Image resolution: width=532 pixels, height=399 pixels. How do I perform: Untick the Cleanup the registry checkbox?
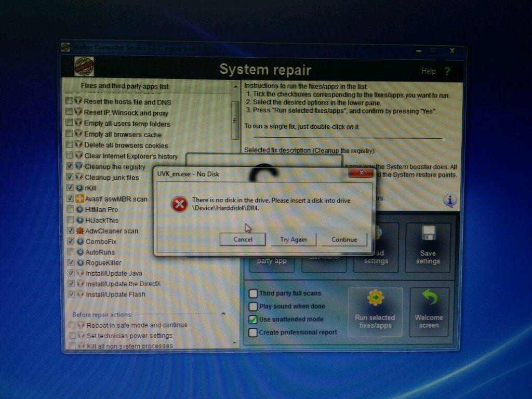click(70, 166)
